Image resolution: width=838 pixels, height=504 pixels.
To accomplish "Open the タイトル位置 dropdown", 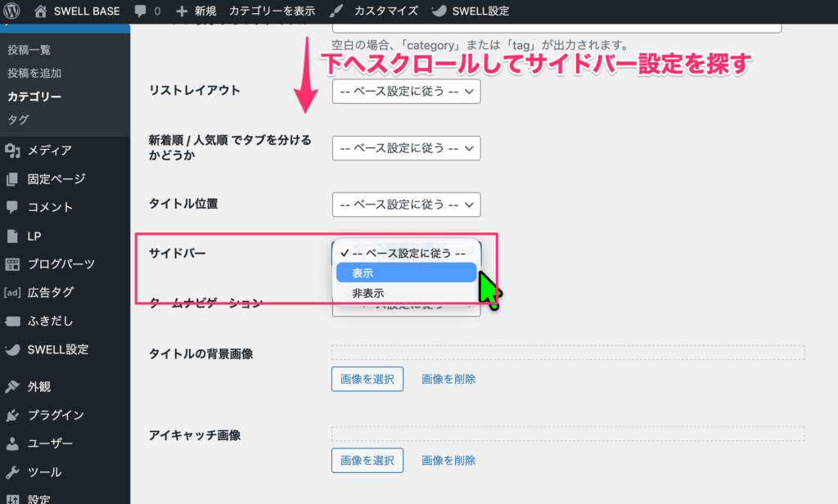I will tap(406, 205).
